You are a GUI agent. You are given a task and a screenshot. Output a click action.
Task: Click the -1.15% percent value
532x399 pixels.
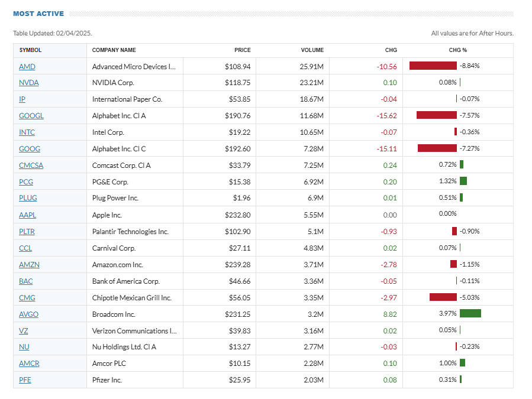[470, 264]
